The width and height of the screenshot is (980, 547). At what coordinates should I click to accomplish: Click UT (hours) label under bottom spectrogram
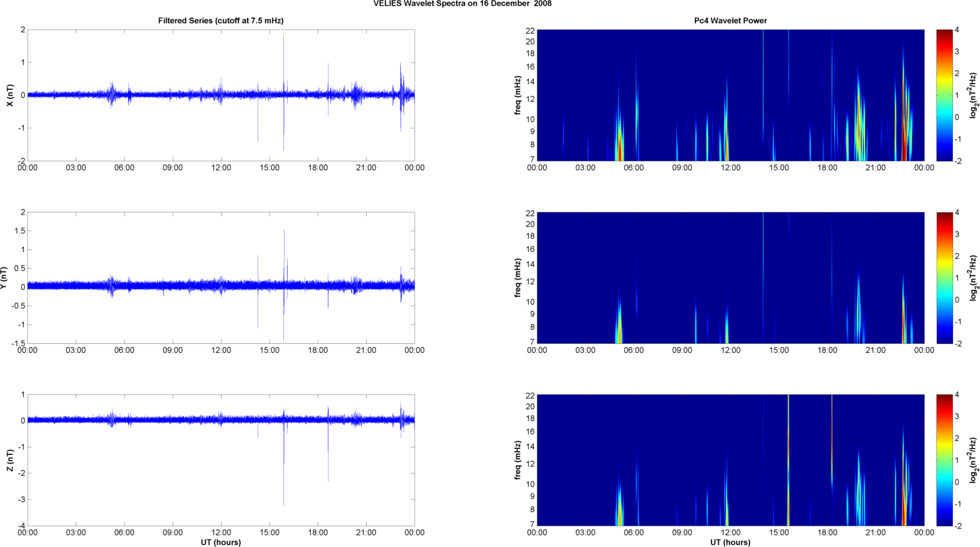click(730, 542)
